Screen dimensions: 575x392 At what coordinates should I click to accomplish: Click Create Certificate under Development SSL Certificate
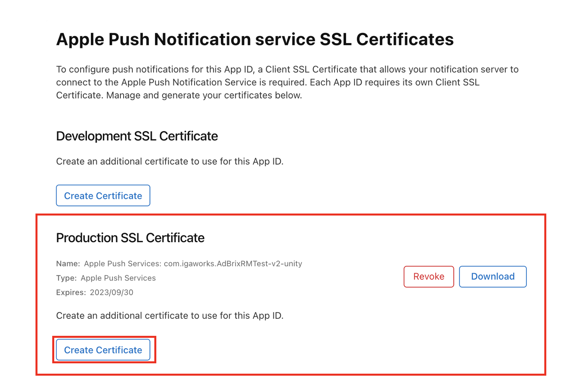coord(103,196)
